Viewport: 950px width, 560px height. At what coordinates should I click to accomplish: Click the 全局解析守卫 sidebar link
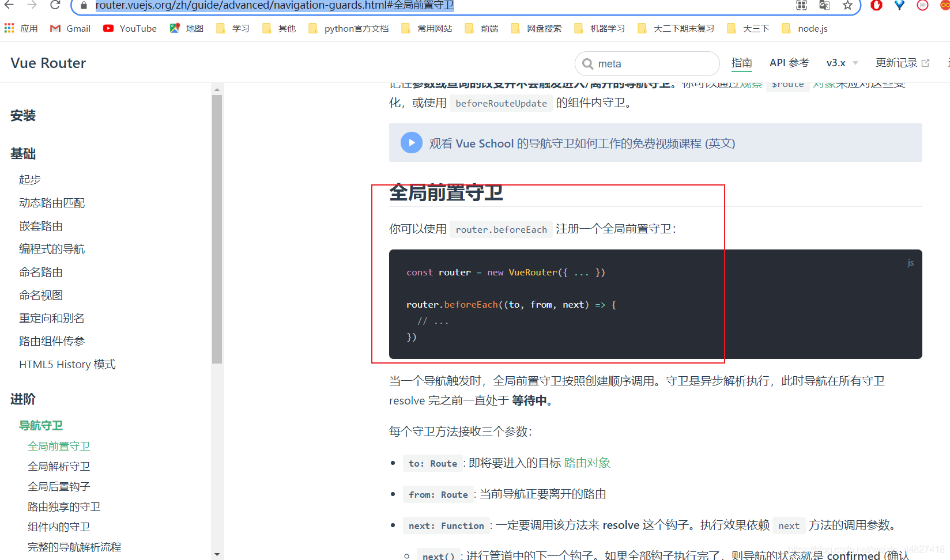click(x=59, y=466)
